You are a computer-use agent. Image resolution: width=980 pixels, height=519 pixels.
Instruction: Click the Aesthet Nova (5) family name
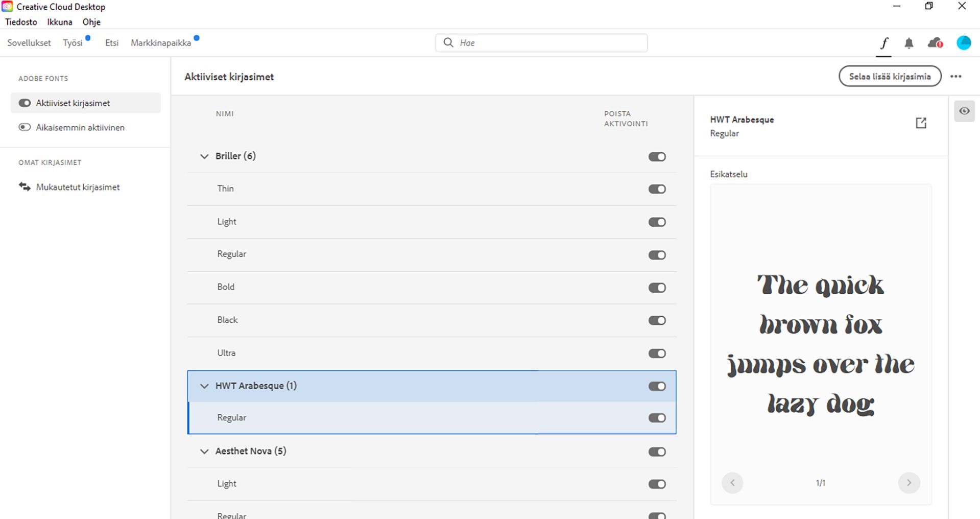251,451
